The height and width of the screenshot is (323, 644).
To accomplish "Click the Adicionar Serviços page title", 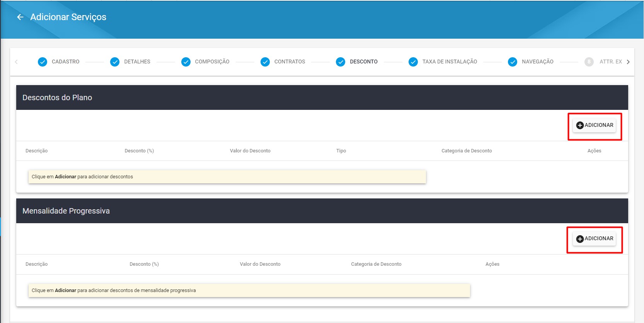I will [x=68, y=17].
